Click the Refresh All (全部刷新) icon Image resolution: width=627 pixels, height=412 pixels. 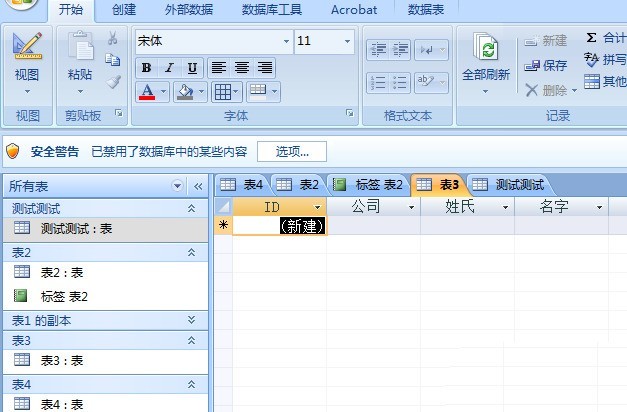[486, 50]
